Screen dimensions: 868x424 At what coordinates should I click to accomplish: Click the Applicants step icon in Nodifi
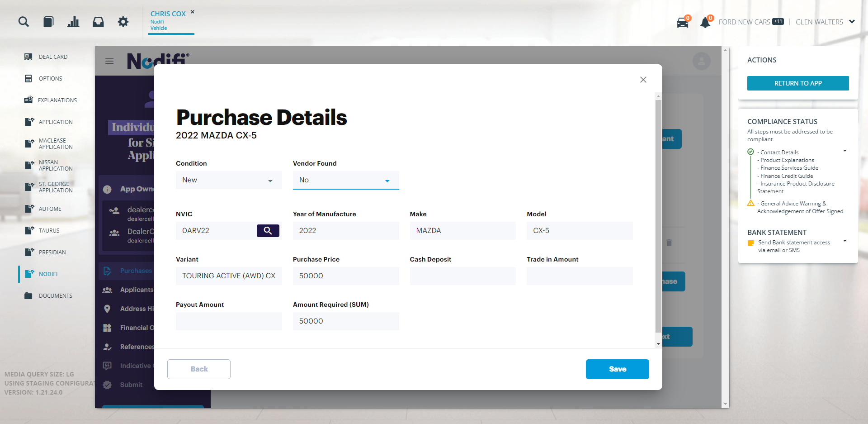tap(107, 290)
